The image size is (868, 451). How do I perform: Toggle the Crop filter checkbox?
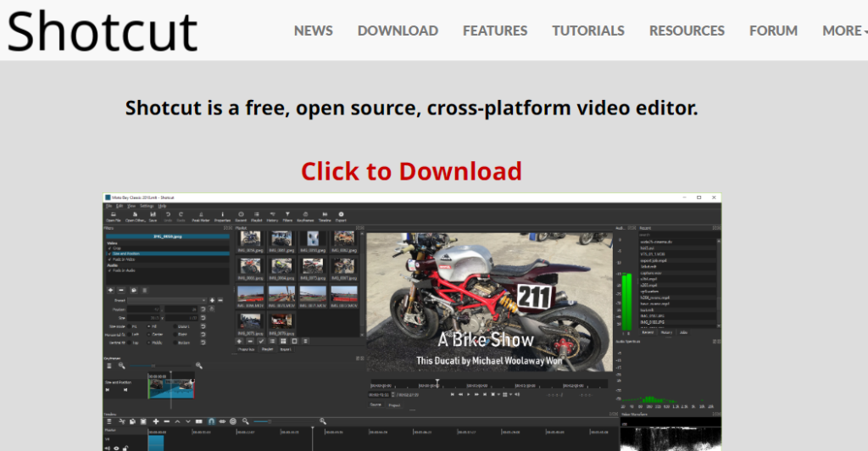pyautogui.click(x=109, y=248)
